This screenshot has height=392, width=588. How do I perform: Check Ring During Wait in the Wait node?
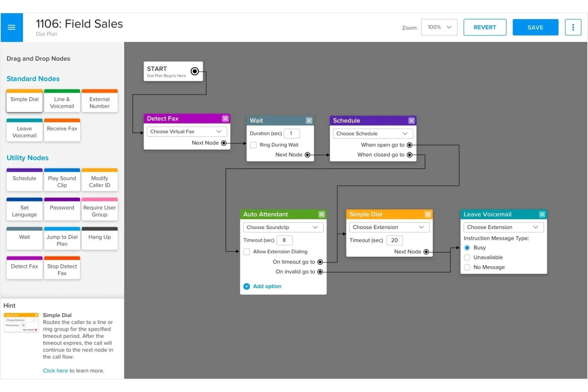[x=253, y=145]
